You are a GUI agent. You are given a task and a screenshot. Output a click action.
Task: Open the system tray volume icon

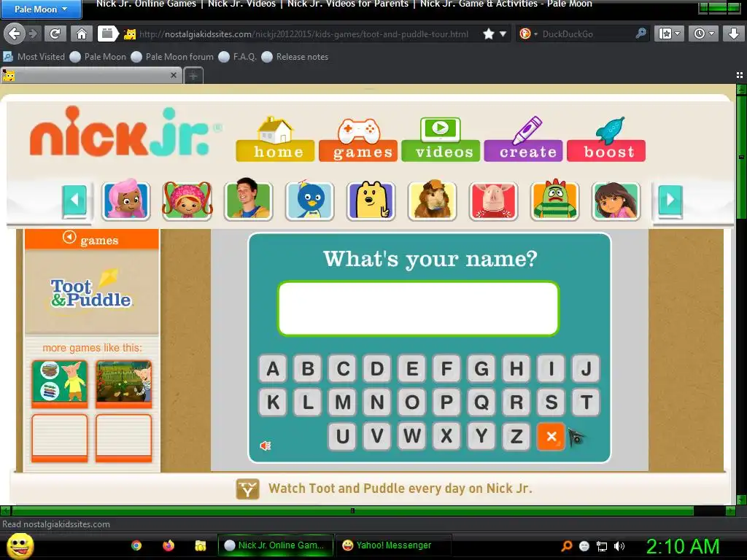click(619, 546)
